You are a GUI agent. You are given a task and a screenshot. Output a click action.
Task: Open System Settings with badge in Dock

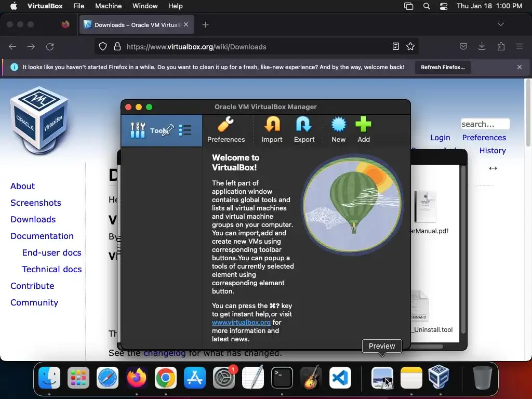224,378
